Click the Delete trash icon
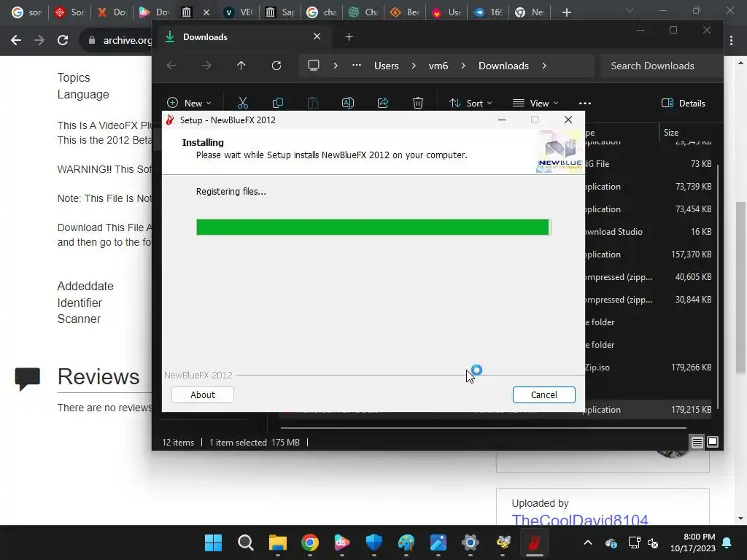The height and width of the screenshot is (560, 747). pyautogui.click(x=418, y=103)
